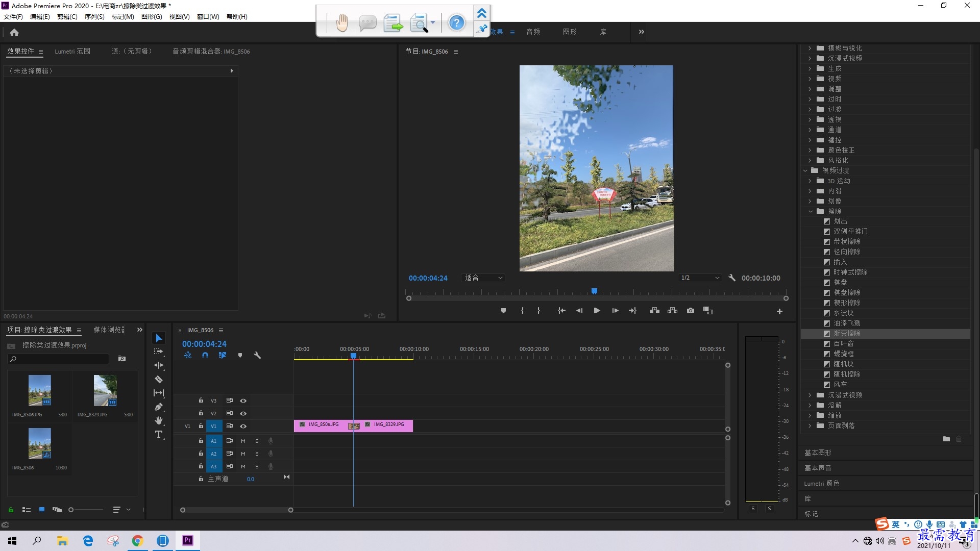Switch to Lumetri 范围 tab

72,51
